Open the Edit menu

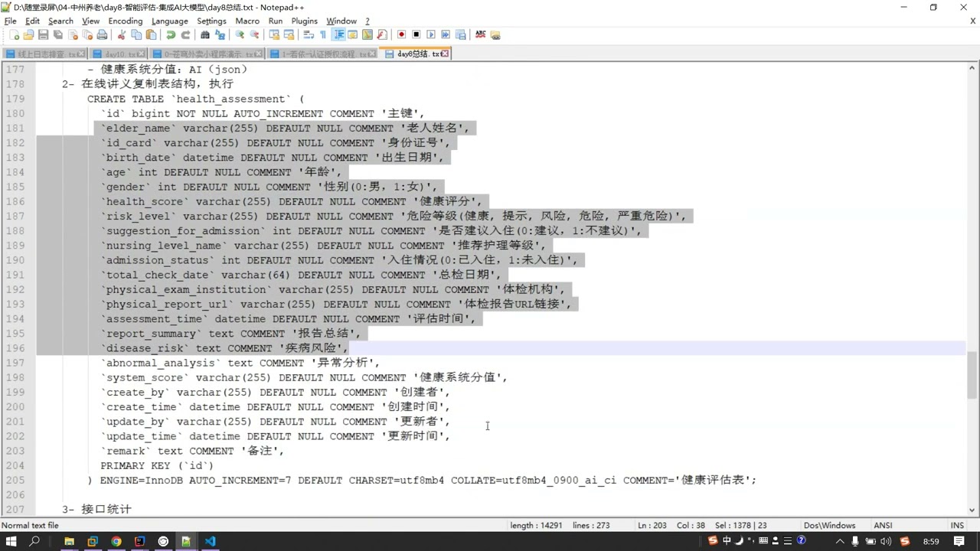point(32,21)
